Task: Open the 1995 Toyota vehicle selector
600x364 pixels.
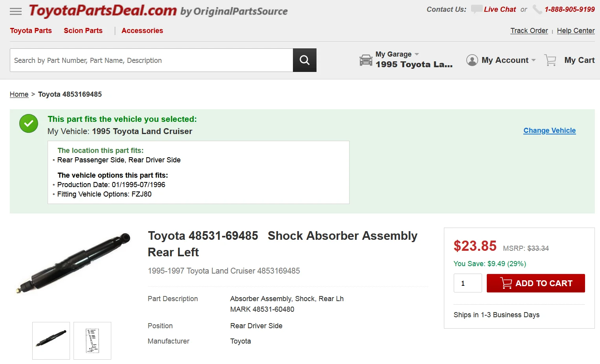Action: pos(414,64)
